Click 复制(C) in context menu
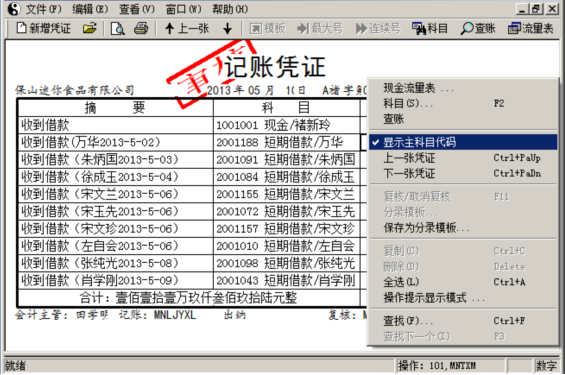This screenshot has width=565, height=375. [463, 251]
